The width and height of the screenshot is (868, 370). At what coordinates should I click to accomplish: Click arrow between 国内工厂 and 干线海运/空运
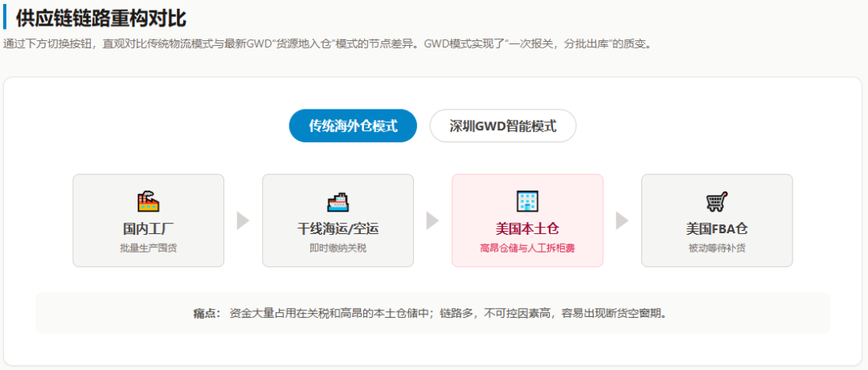[x=243, y=220]
